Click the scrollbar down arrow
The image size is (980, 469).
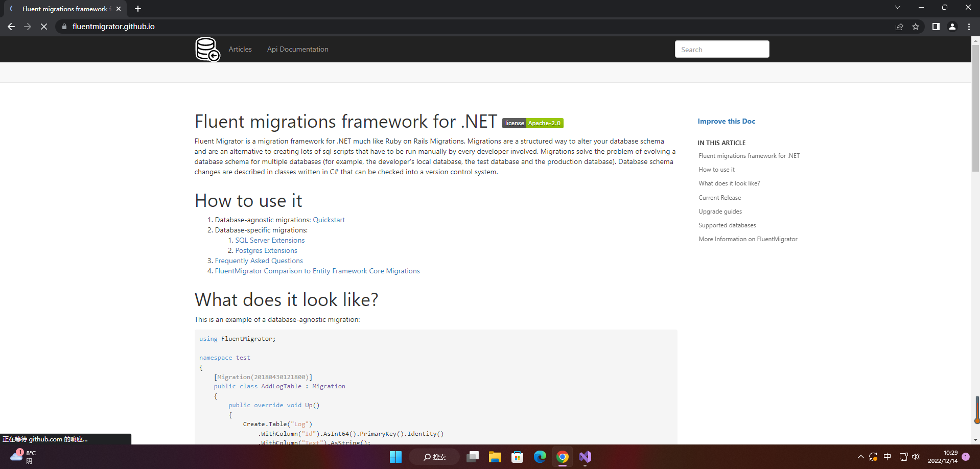coord(975,440)
